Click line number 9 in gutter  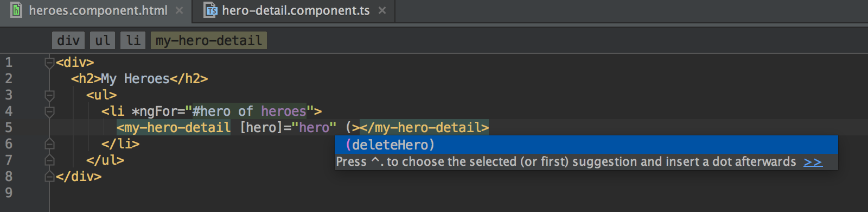9,193
